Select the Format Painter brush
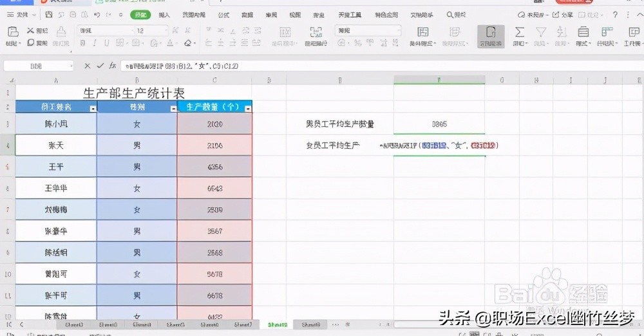The height and width of the screenshot is (336, 644). click(x=61, y=32)
